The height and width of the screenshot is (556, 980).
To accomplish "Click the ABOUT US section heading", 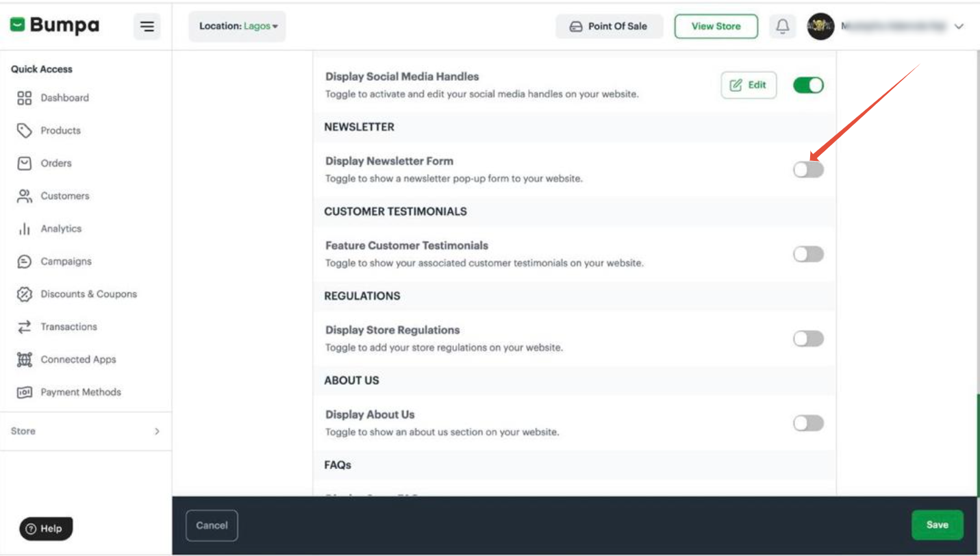I will pos(351,380).
